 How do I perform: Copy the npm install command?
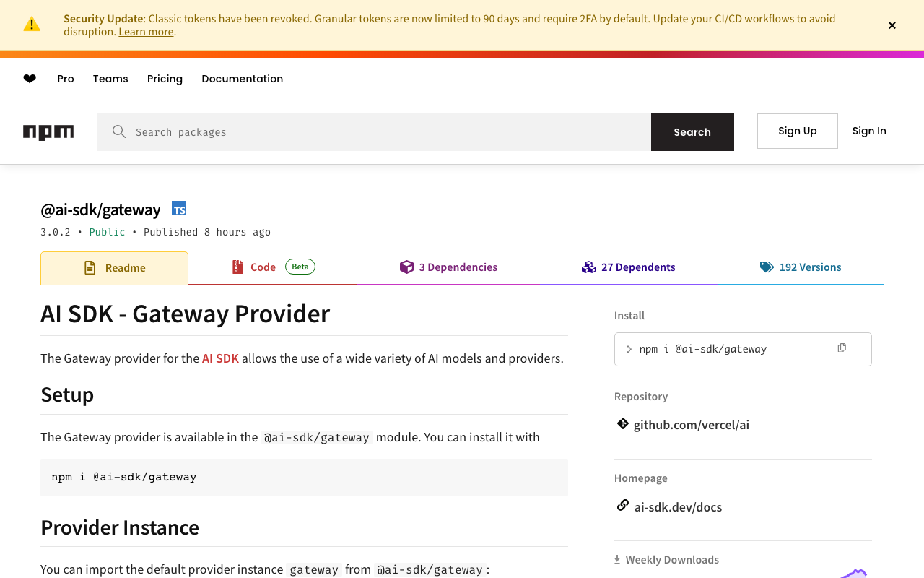point(842,348)
